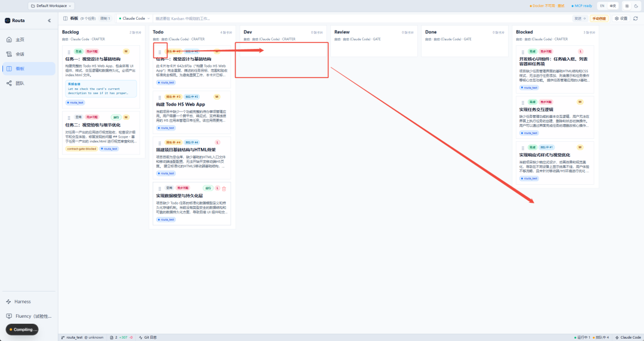This screenshot has height=341, width=644.
Task: Click routa_test branch in status bar
Action: 82,337
